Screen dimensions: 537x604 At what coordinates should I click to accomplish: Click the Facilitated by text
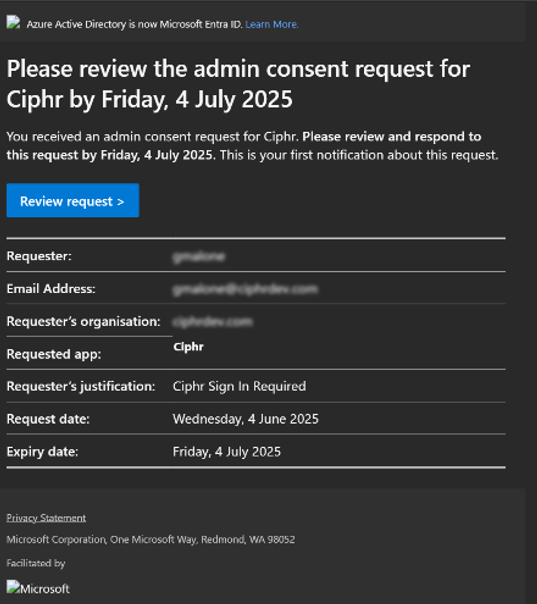click(36, 563)
